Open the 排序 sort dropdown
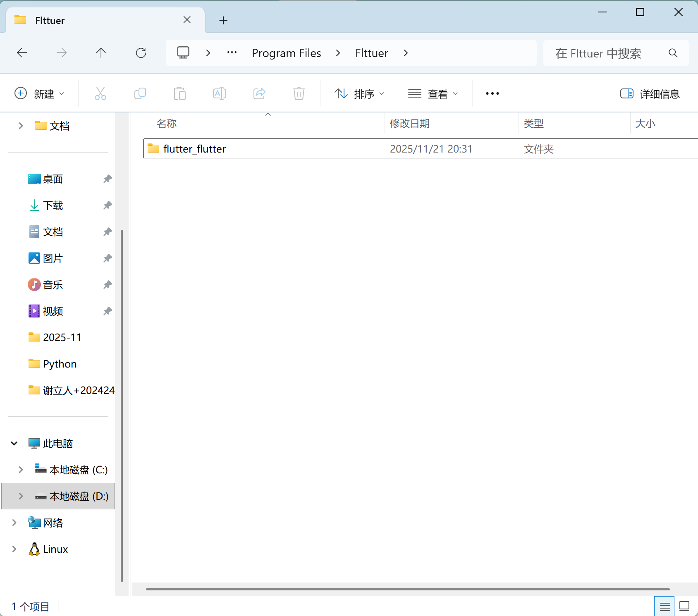 (x=359, y=93)
